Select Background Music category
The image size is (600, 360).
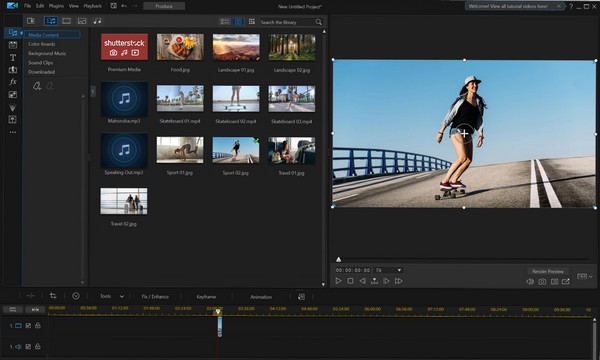(47, 53)
